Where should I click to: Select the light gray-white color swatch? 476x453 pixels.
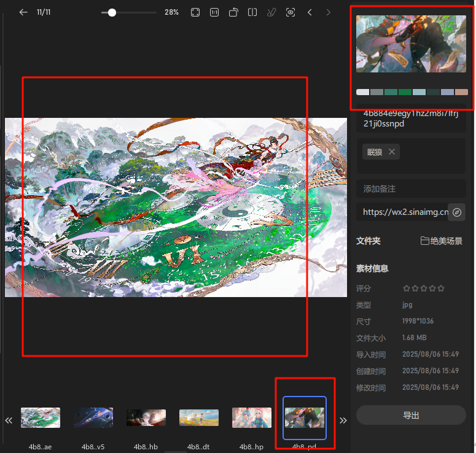(x=363, y=92)
